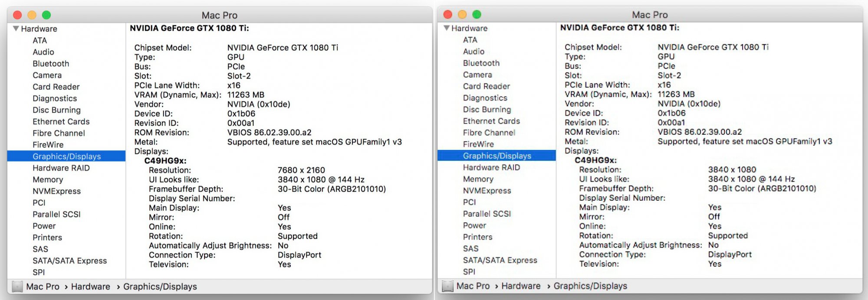
Task: Select PCI in left window sidebar
Action: (39, 203)
